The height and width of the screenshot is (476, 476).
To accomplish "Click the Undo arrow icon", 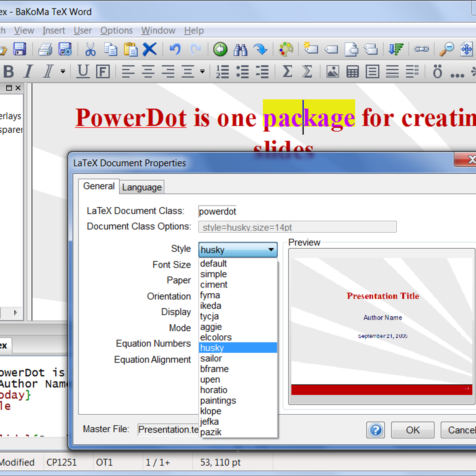I will 175,49.
